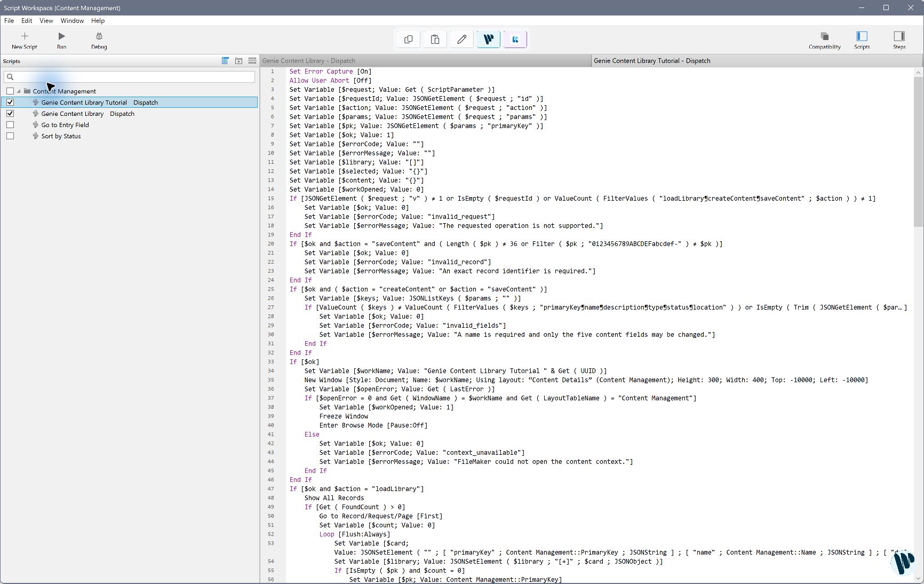This screenshot has height=584, width=924.
Task: Collapse the Content Management folder triangle
Action: (19, 91)
